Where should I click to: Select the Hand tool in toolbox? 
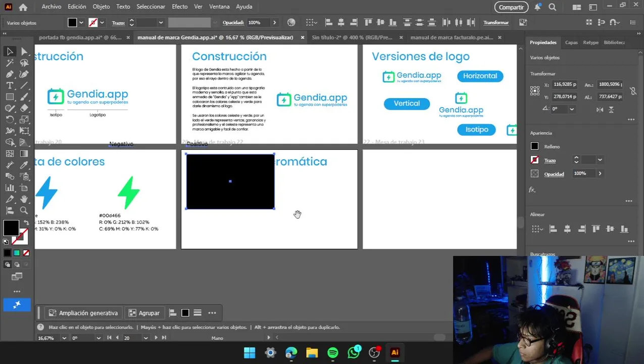pyautogui.click(x=24, y=199)
